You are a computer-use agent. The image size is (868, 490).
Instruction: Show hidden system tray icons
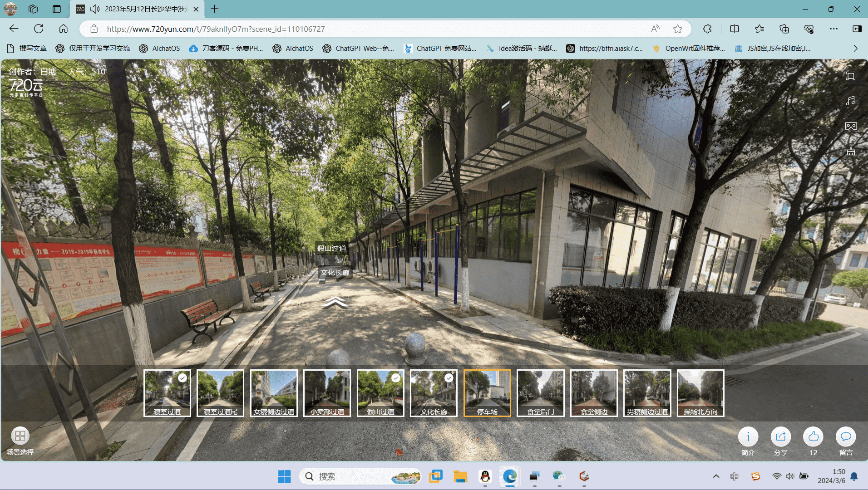716,476
